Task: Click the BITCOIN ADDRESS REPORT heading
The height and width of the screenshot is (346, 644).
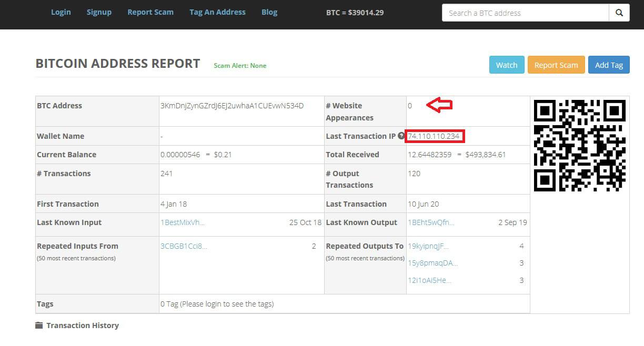Action: coord(118,64)
